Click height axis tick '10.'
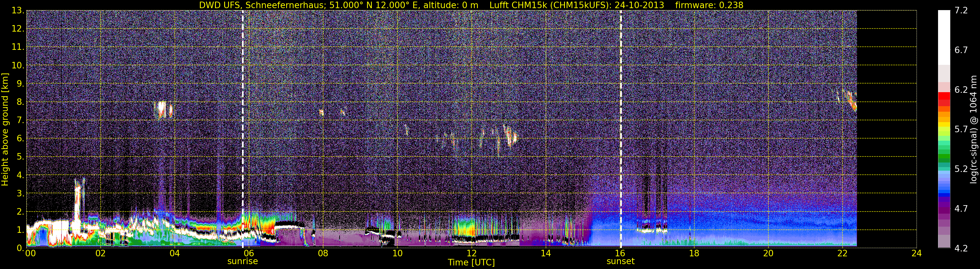 18,65
